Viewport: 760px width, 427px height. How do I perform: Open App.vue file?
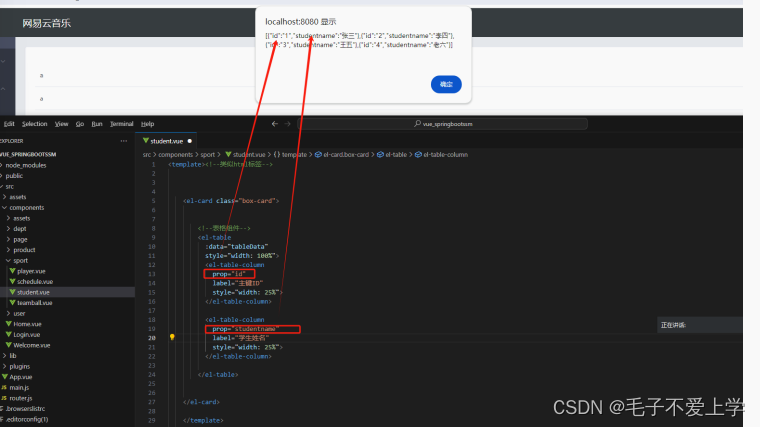pyautogui.click(x=21, y=377)
